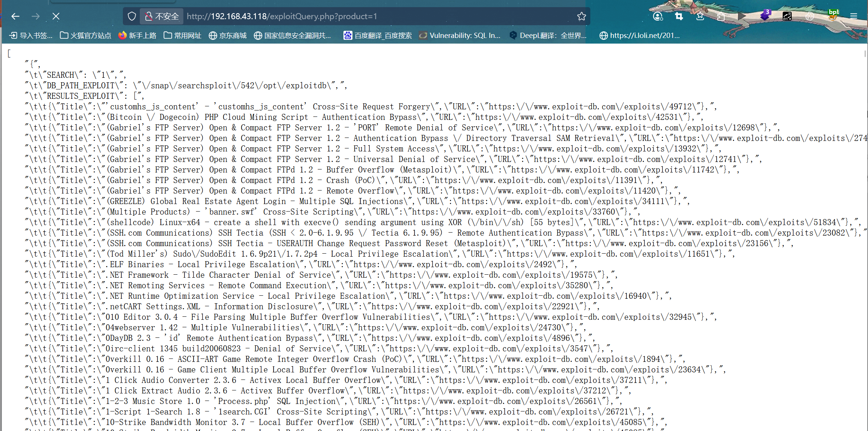The image size is (868, 431).
Task: Click the gray play arrow extension
Action: (742, 16)
